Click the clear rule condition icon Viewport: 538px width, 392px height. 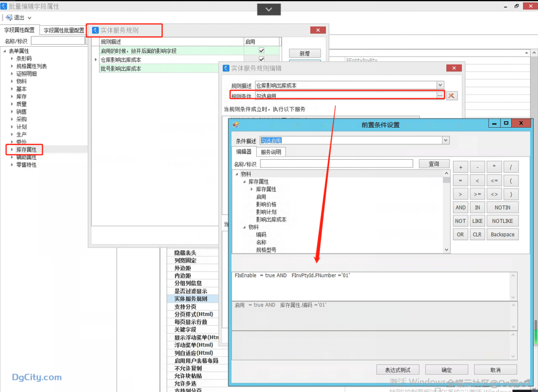tap(451, 96)
